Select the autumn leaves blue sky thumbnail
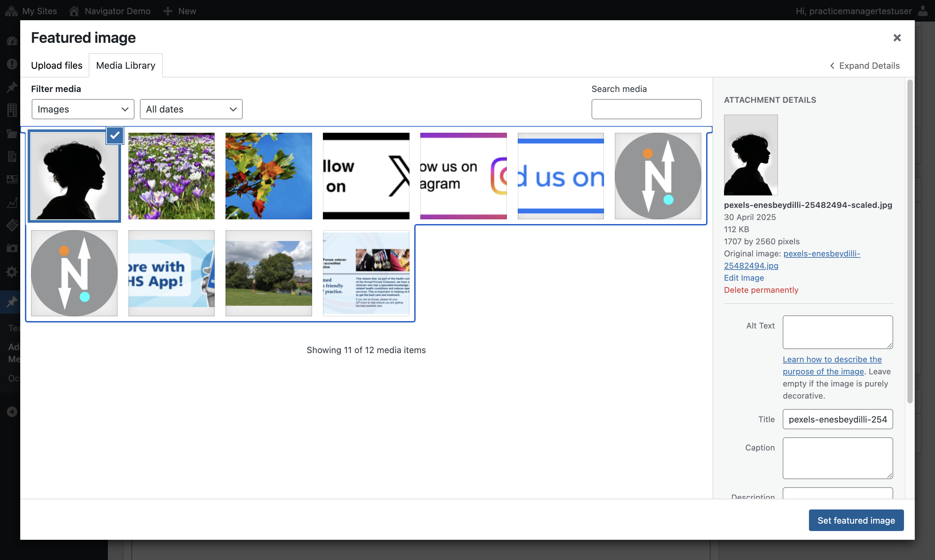935x560 pixels. pyautogui.click(x=269, y=176)
